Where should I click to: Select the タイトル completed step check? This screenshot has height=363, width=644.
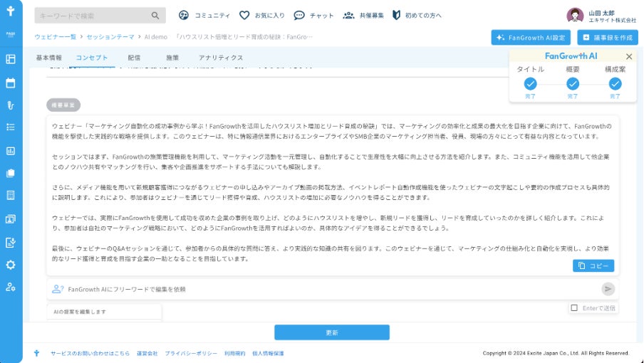(530, 84)
